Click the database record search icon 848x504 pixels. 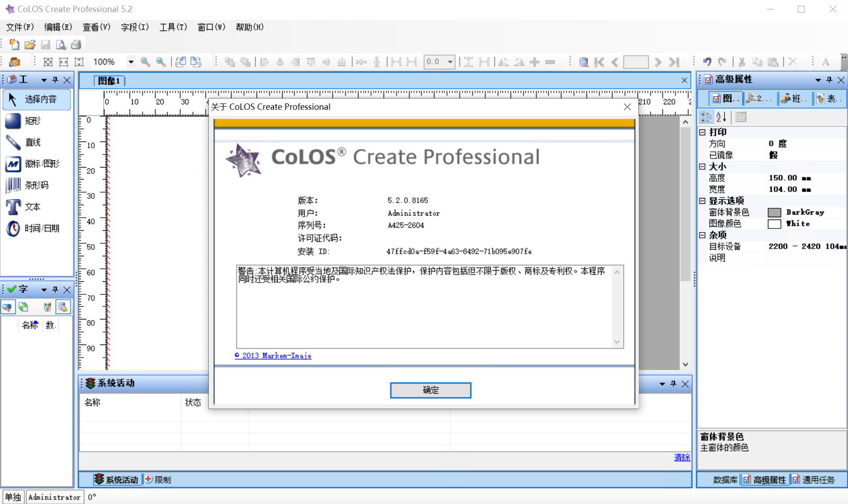[x=584, y=62]
